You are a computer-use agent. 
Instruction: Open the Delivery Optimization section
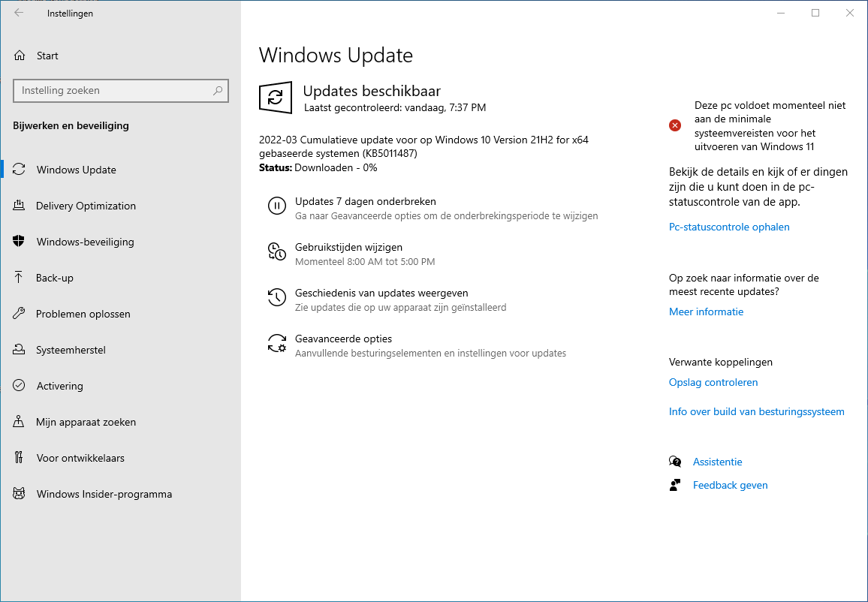click(86, 206)
